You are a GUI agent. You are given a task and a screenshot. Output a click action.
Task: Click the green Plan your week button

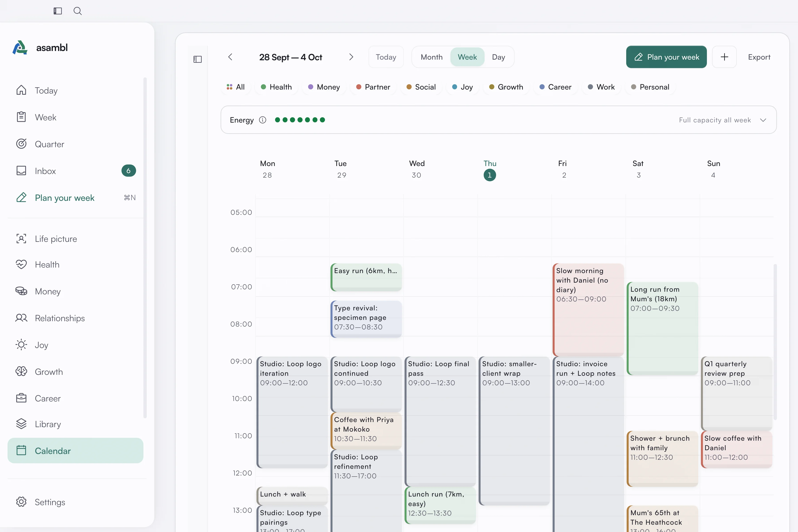(x=666, y=57)
